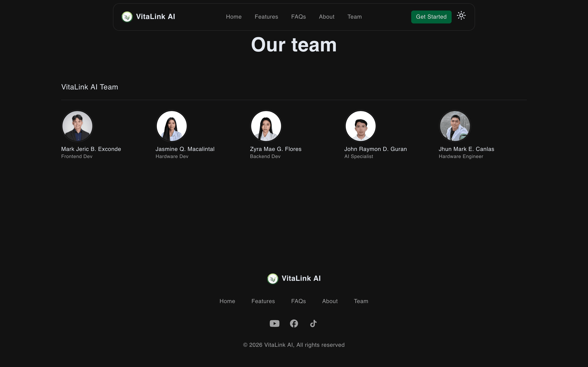The image size is (588, 367).
Task: Click the Hardware Engineer role label
Action: [461, 157]
